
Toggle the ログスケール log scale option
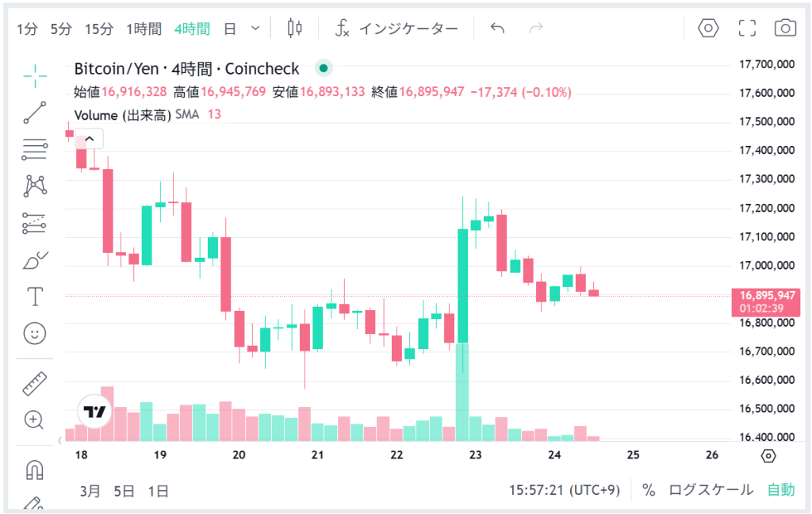point(710,490)
